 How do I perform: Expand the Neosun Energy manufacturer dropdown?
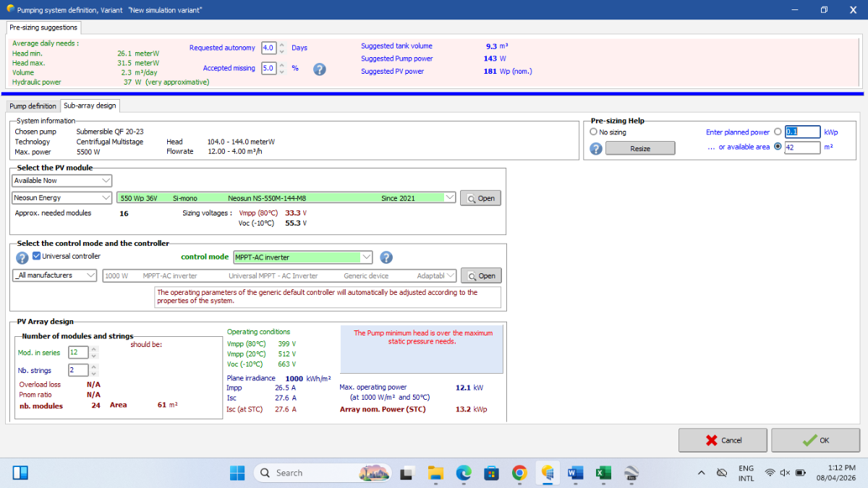[x=61, y=198]
